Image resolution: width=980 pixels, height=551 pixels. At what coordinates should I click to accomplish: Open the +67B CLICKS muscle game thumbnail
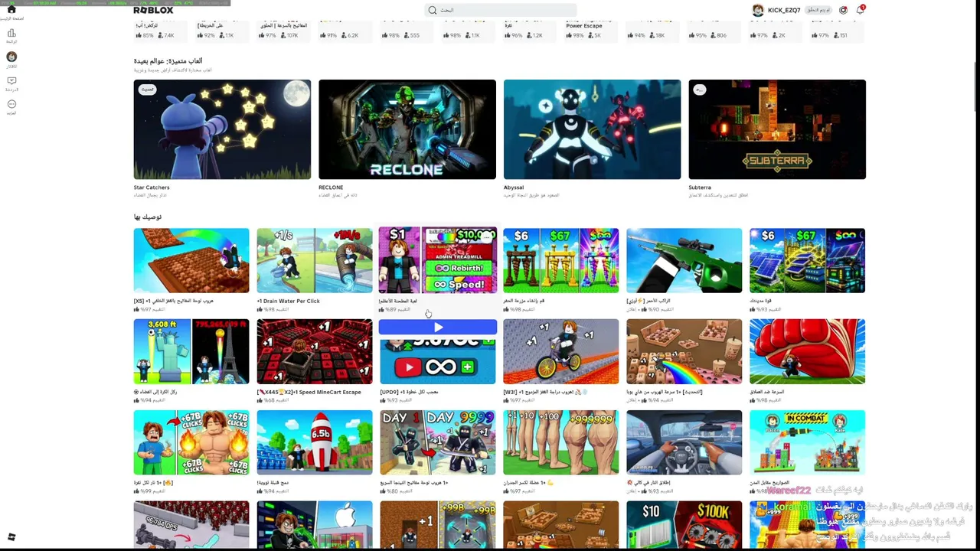point(191,443)
